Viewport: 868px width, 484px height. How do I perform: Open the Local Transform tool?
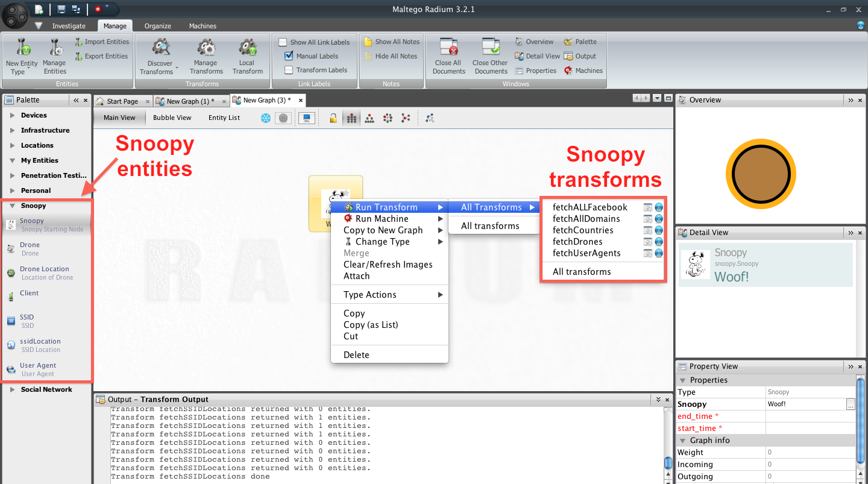[x=247, y=48]
